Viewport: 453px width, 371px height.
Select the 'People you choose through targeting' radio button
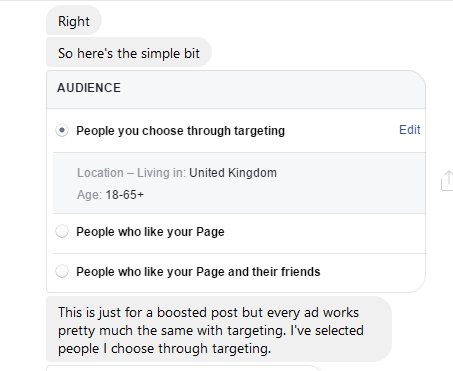coord(62,130)
